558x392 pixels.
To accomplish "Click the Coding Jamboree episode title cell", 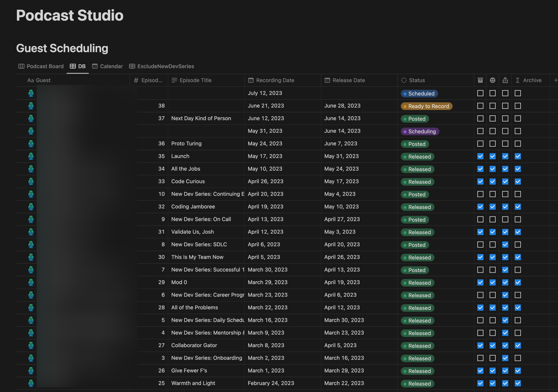I will point(193,207).
